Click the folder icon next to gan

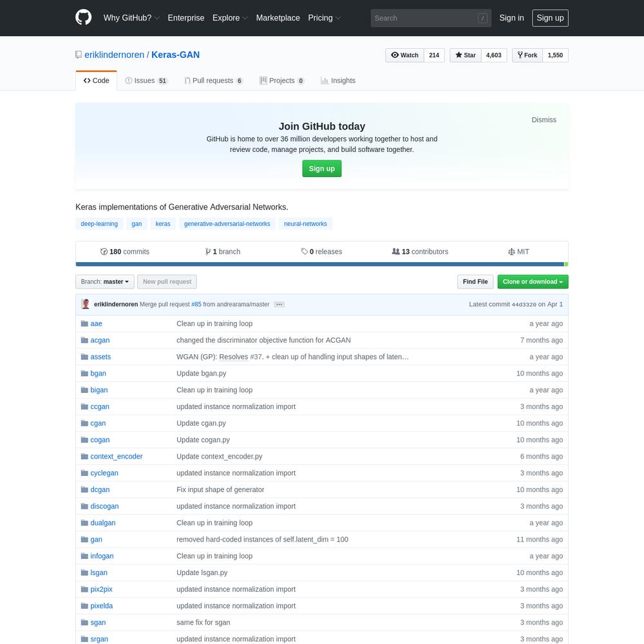84,539
